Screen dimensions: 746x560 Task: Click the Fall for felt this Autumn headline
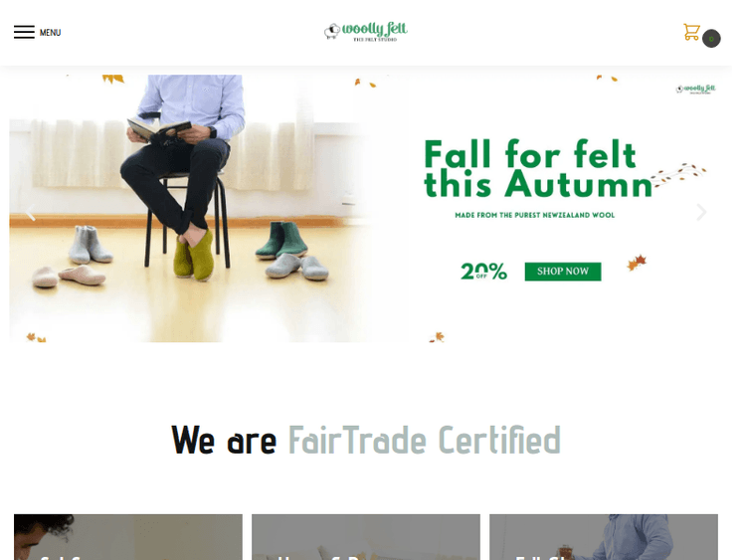(537, 168)
